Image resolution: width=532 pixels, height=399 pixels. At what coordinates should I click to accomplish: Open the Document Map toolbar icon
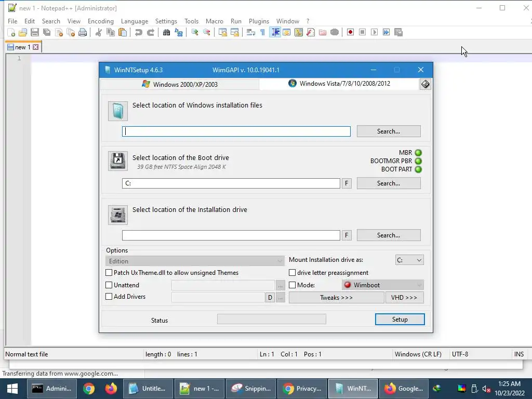299,32
